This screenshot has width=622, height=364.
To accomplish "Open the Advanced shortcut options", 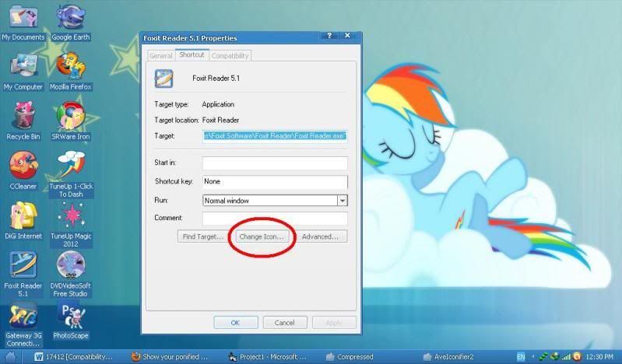I will [321, 236].
